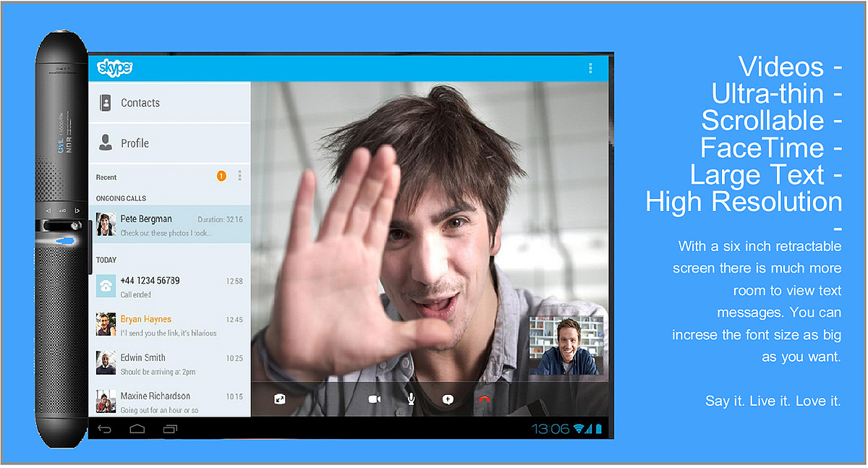
Task: Toggle fullscreen video view
Action: pyautogui.click(x=280, y=399)
